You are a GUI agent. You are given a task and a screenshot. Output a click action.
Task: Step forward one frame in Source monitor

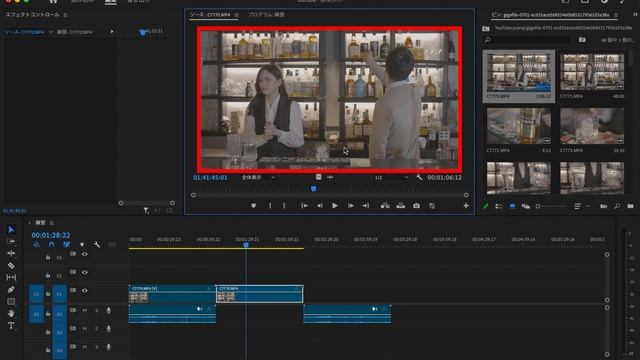coord(351,206)
